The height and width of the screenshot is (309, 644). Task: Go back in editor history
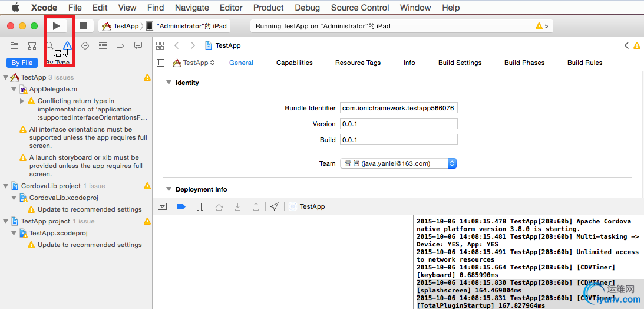pos(177,45)
